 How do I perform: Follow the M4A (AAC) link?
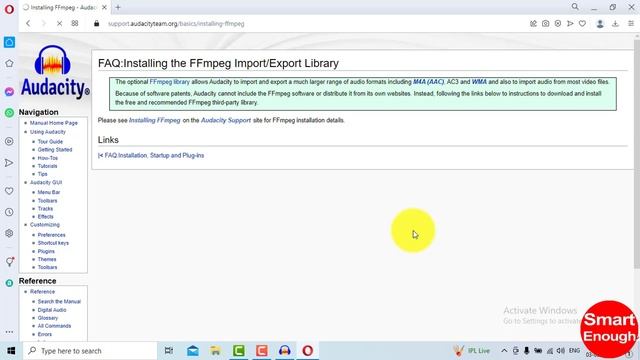pos(428,82)
